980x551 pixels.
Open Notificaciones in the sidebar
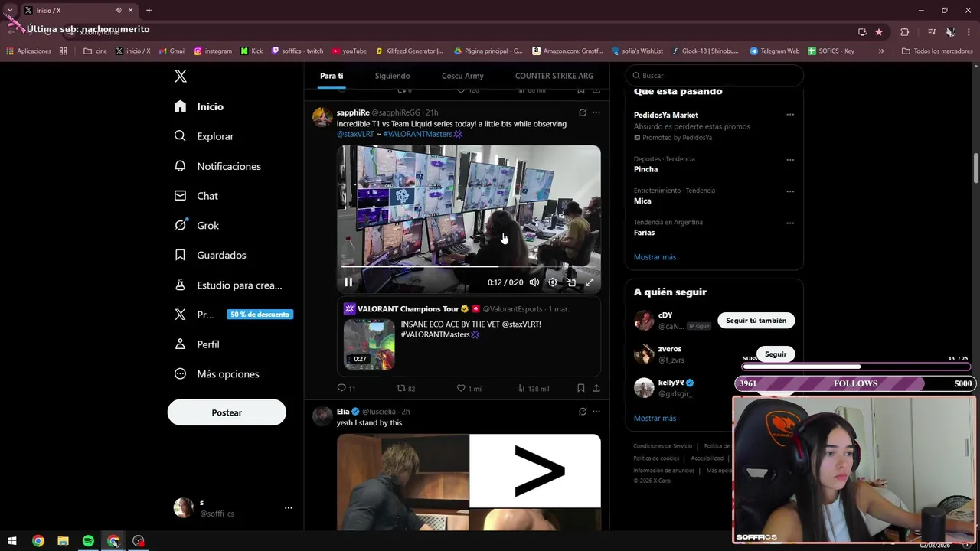(217, 166)
